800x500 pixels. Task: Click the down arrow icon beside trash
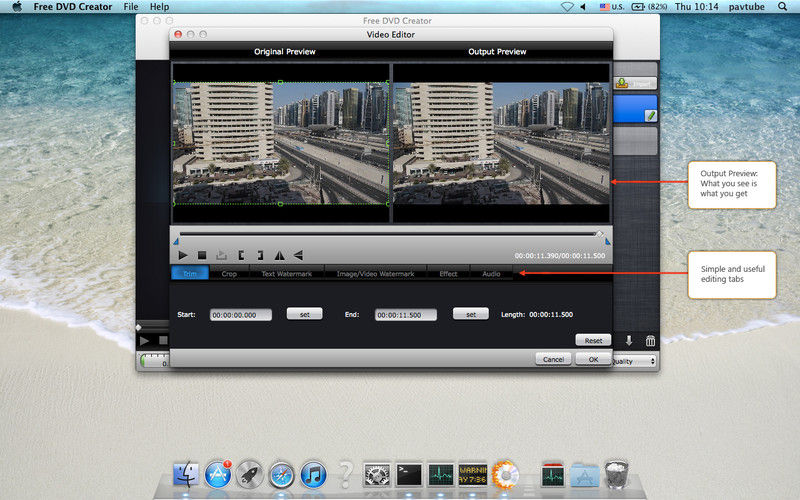(629, 341)
